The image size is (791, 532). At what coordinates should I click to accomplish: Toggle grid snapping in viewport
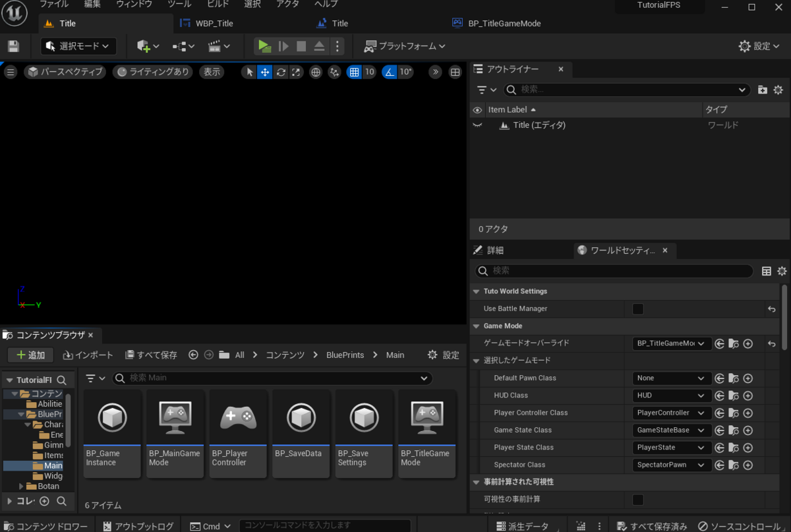click(354, 72)
